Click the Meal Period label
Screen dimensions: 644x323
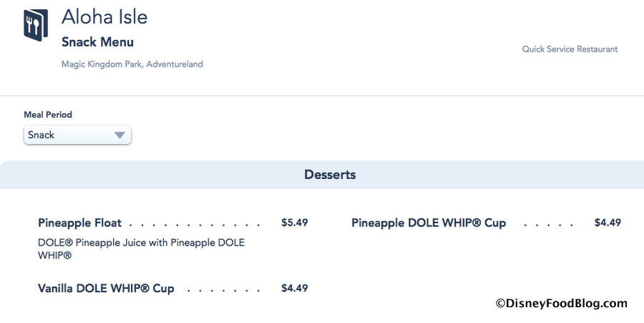(x=48, y=115)
